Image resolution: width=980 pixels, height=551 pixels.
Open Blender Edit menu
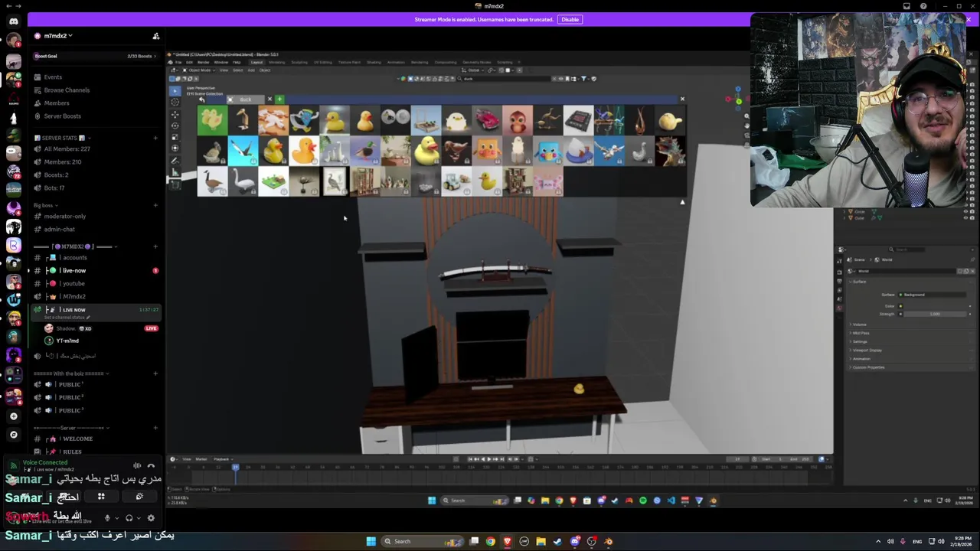pos(190,62)
